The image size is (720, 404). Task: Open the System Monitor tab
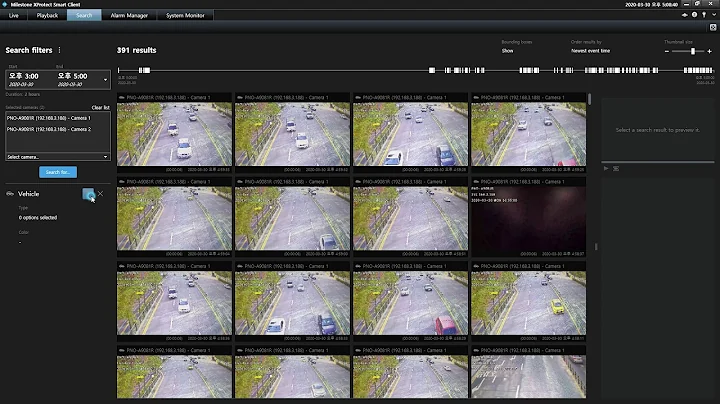185,15
